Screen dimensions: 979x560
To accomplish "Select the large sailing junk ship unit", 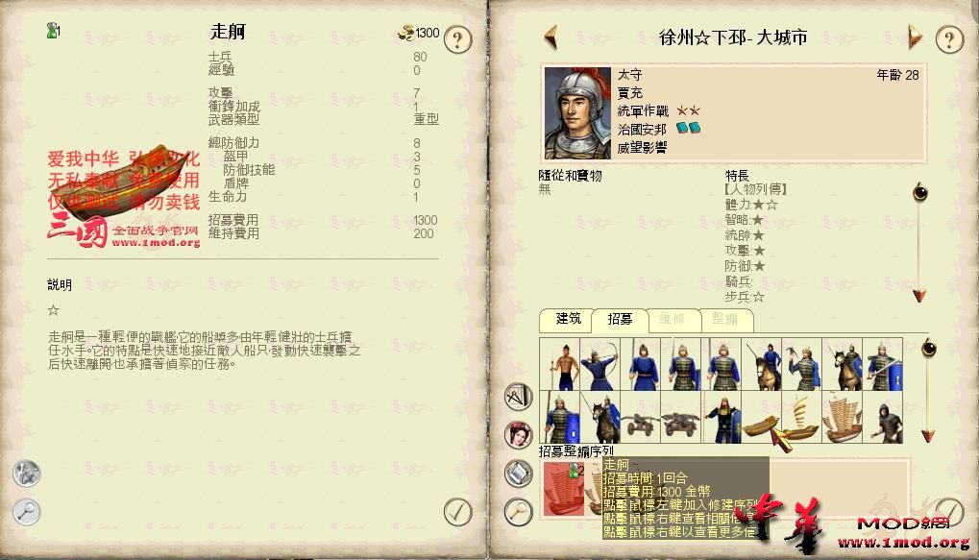I will (x=842, y=418).
